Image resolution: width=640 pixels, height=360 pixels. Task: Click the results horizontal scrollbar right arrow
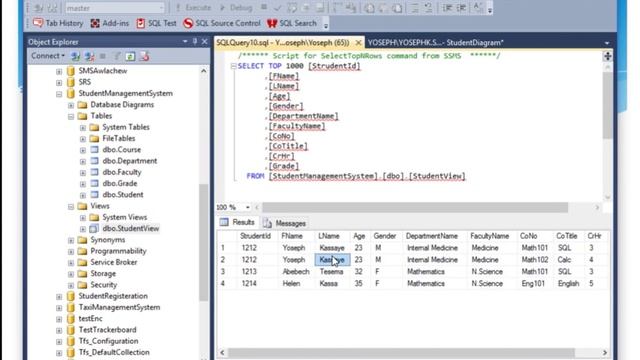(605, 353)
